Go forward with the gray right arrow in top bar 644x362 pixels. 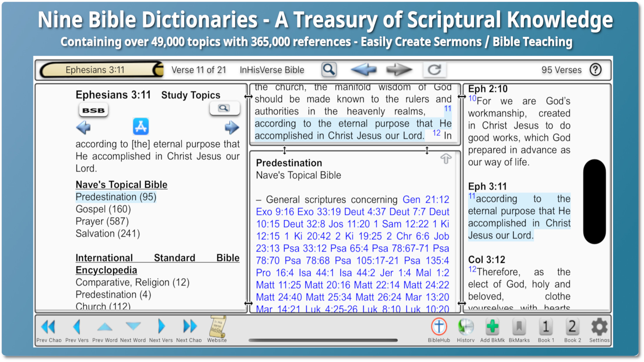[399, 70]
